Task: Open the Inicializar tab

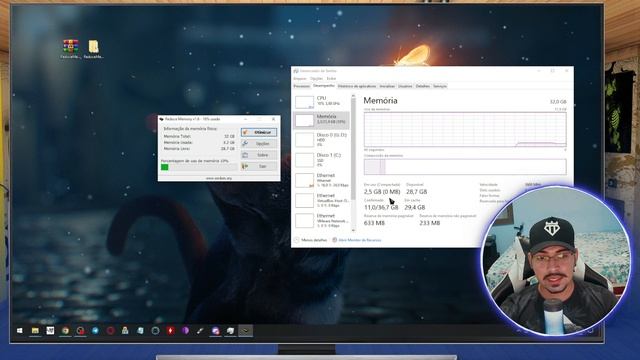Action: (x=387, y=86)
